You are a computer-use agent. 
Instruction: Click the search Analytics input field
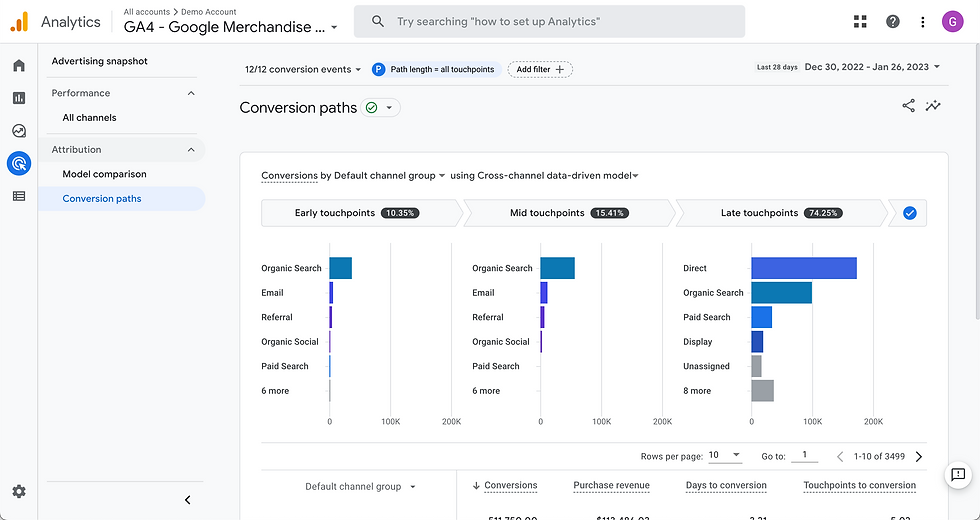click(x=549, y=22)
